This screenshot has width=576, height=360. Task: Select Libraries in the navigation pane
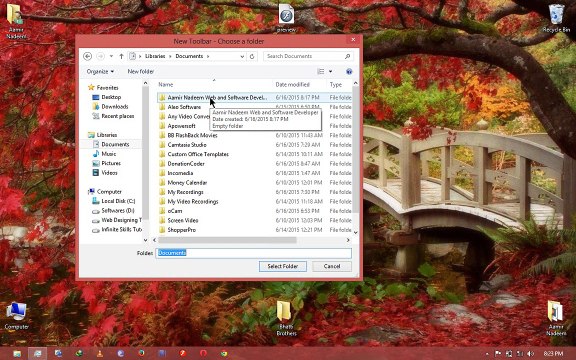tap(107, 135)
